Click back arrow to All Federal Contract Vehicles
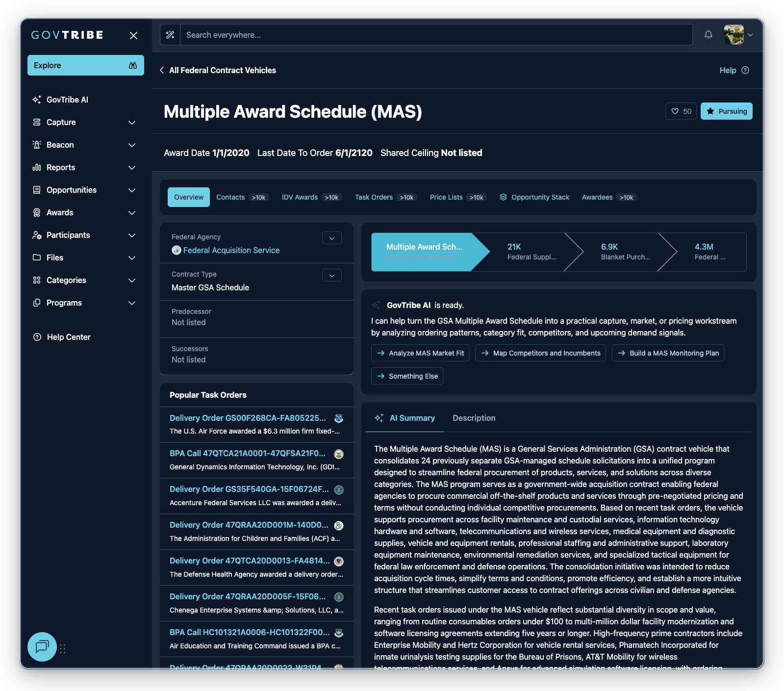Viewport: 784px width, 691px height. [162, 70]
